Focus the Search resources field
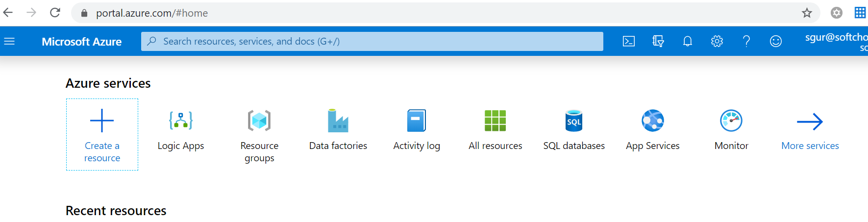868x222 pixels. (372, 42)
